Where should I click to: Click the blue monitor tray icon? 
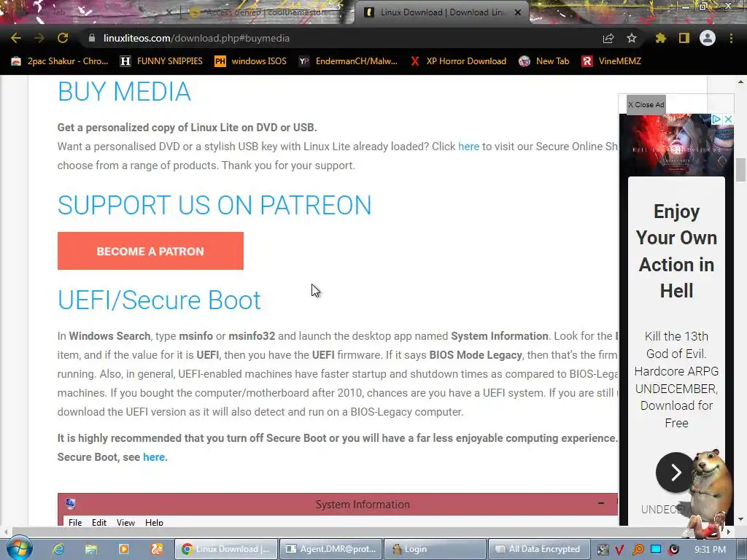tap(656, 549)
